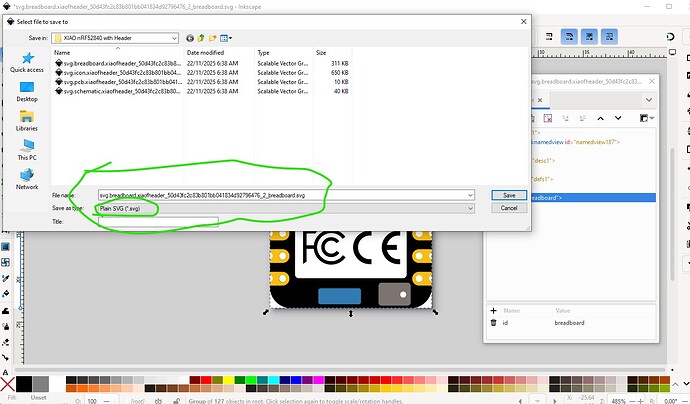Select the svg.pcb.xiaofheader file
Screen dimensions: 690x404
(x=120, y=81)
